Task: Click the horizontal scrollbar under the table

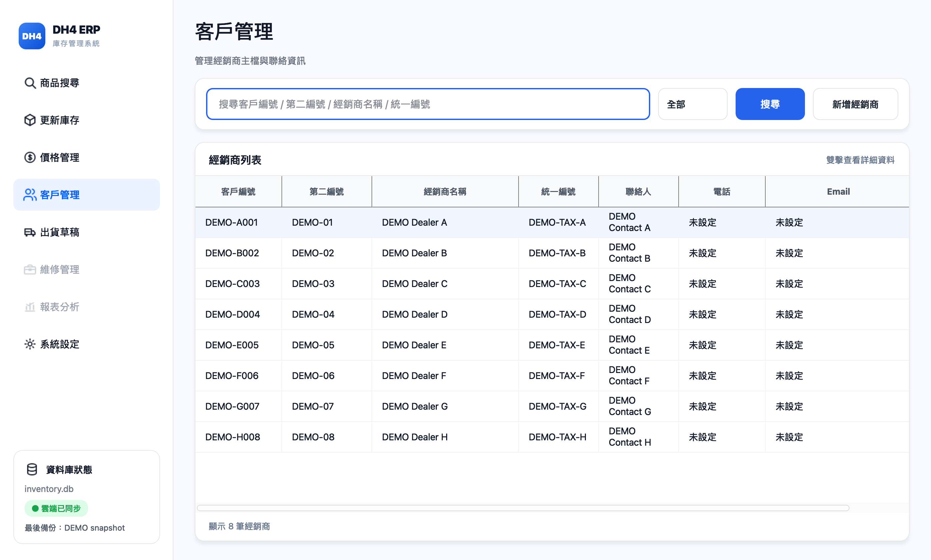Action: click(523, 508)
